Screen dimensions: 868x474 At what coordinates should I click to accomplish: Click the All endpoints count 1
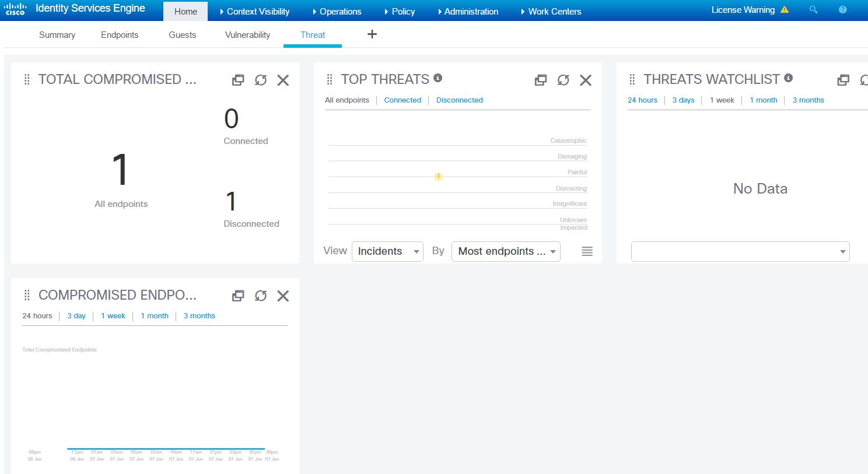(120, 170)
